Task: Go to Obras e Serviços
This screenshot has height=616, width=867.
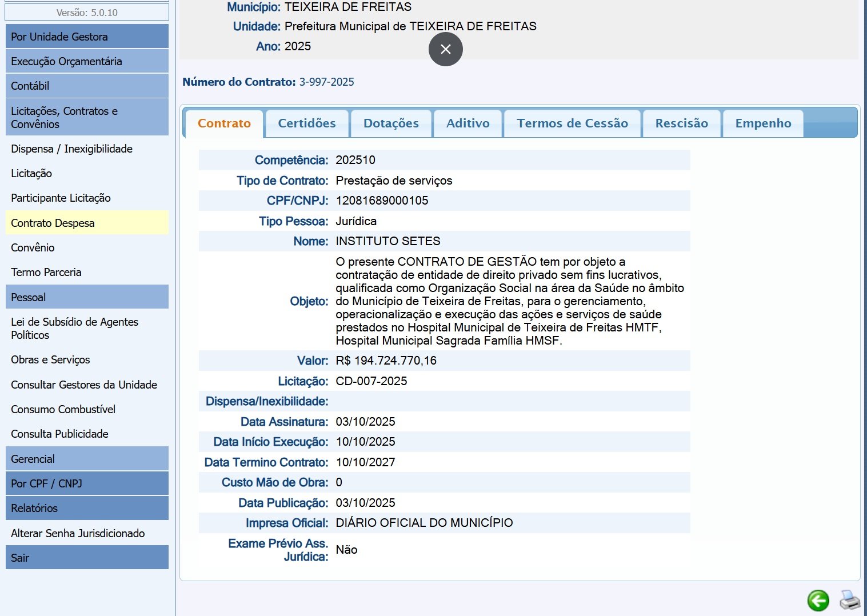Action: point(87,359)
